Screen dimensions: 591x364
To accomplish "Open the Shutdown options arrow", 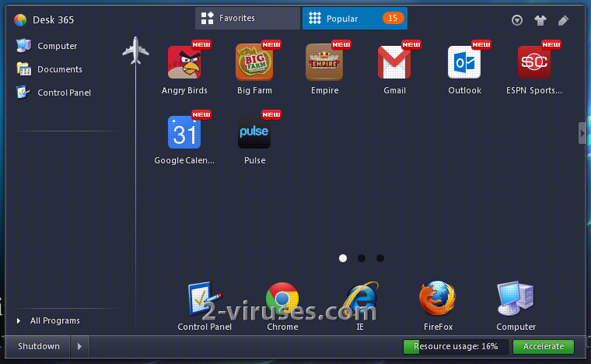I will [79, 346].
